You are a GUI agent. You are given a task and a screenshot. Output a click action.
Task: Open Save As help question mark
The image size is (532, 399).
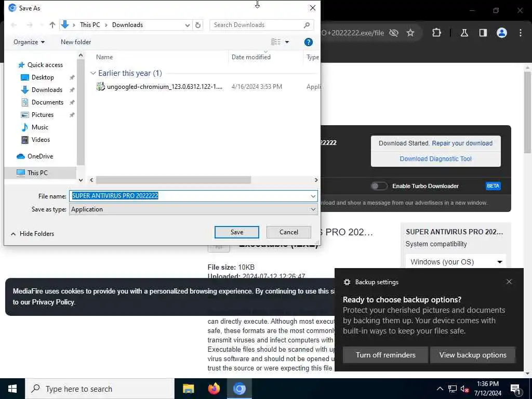pyautogui.click(x=309, y=42)
